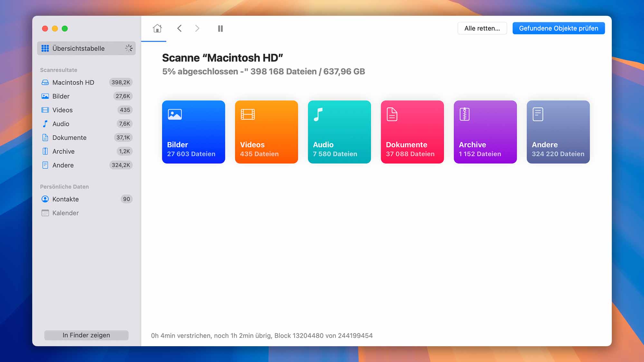
Task: Click the Kontakte person icon
Action: click(45, 199)
